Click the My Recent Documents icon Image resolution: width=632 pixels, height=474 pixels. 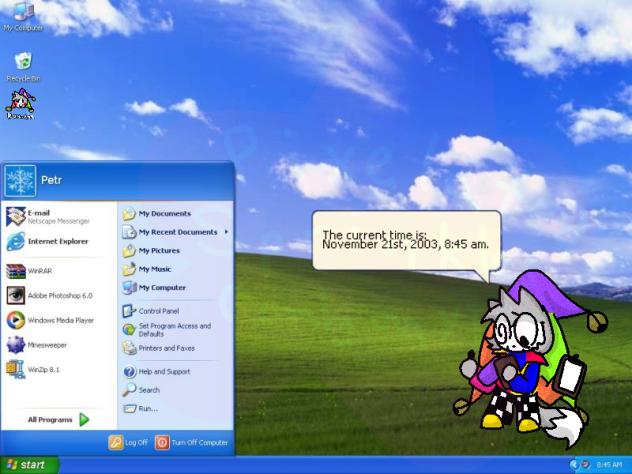[129, 232]
